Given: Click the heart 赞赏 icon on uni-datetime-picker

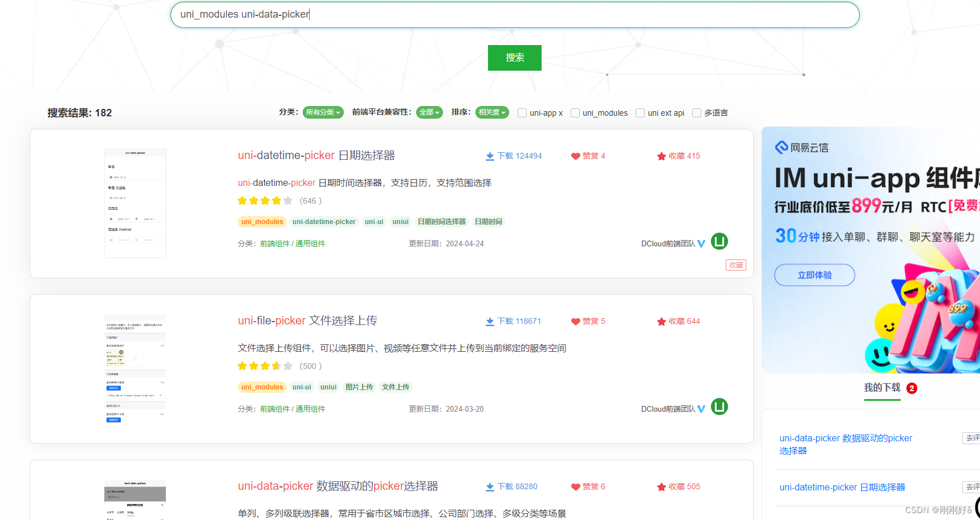Looking at the screenshot, I should coord(575,156).
